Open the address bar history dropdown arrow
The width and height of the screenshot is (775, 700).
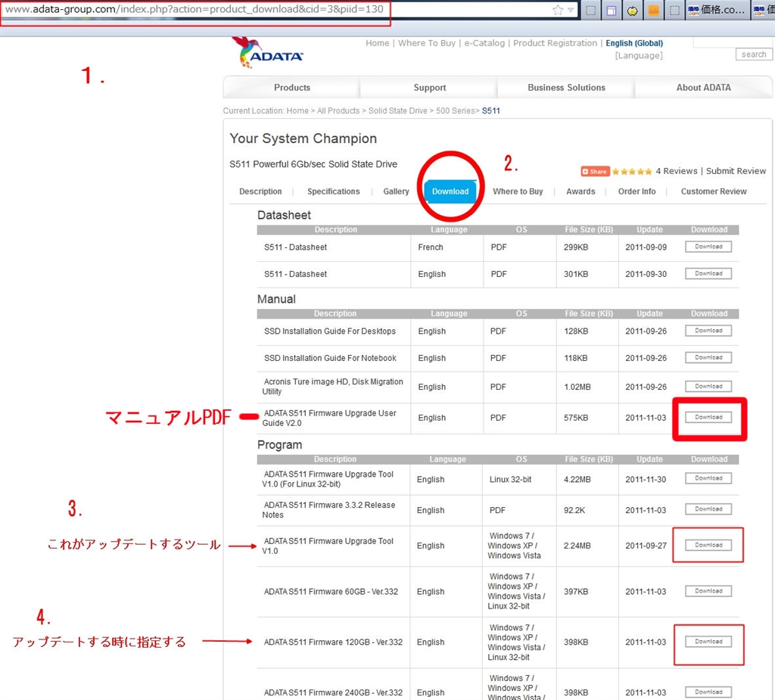(571, 11)
